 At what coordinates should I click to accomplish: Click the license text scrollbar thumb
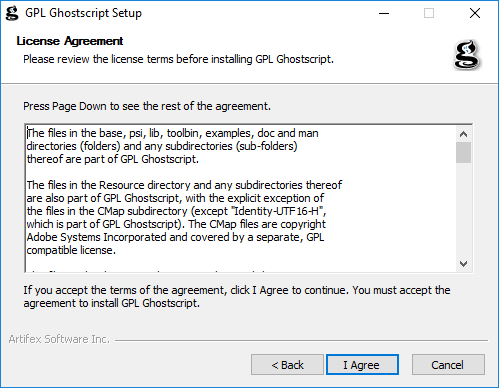point(463,153)
